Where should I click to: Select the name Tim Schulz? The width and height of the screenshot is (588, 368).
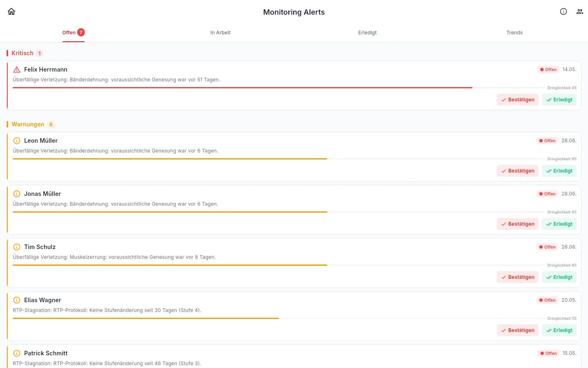[40, 247]
